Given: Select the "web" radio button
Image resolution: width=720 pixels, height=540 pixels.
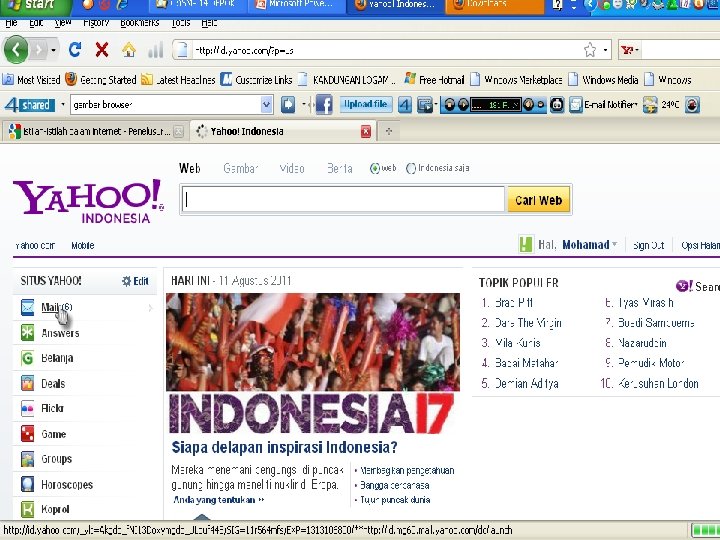Looking at the screenshot, I should coord(375,169).
